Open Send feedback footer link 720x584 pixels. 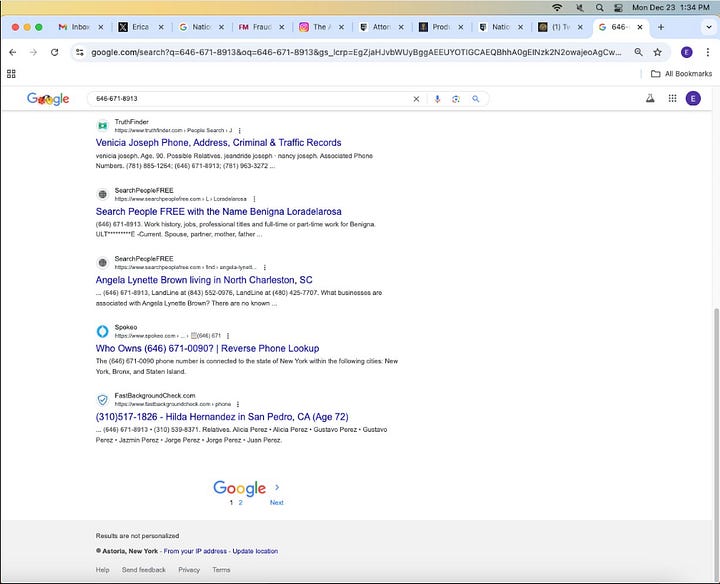[x=144, y=570]
